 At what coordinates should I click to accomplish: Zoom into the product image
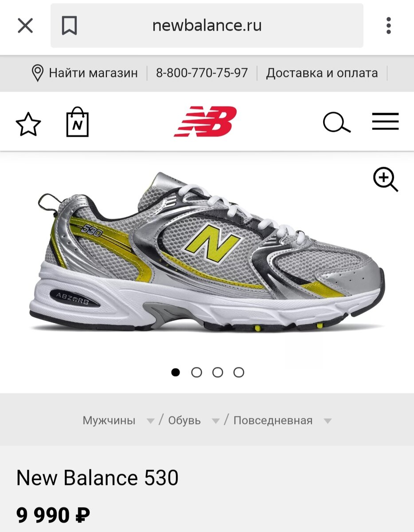(x=386, y=180)
